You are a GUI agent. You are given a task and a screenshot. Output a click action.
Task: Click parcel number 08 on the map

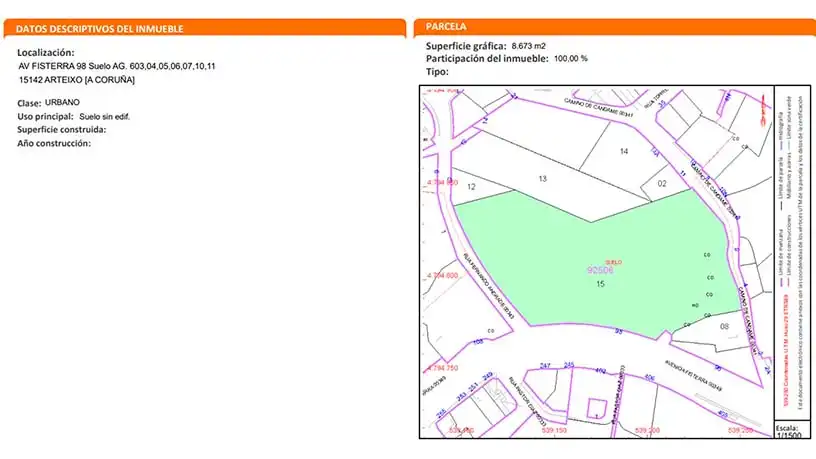point(724,327)
